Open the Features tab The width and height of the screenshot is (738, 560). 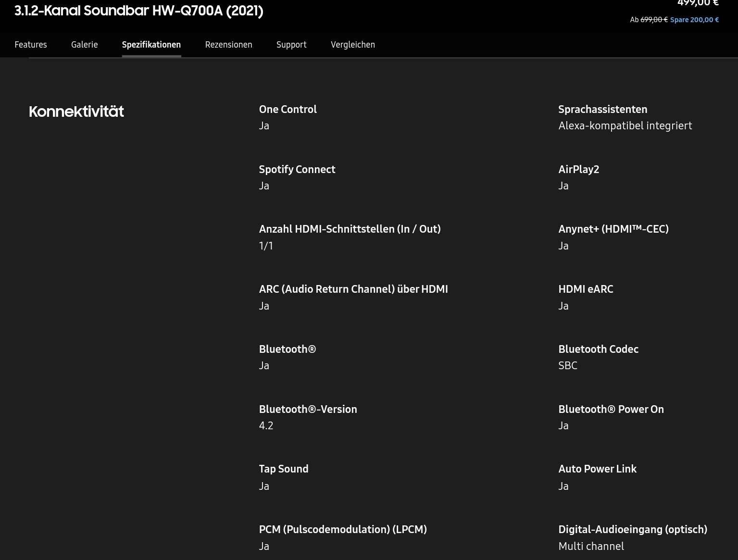point(31,45)
